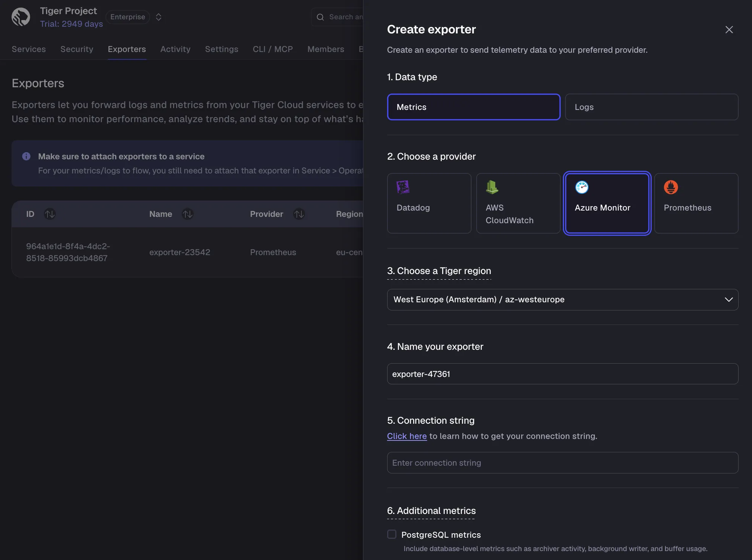Open the Activity tab

[x=175, y=49]
